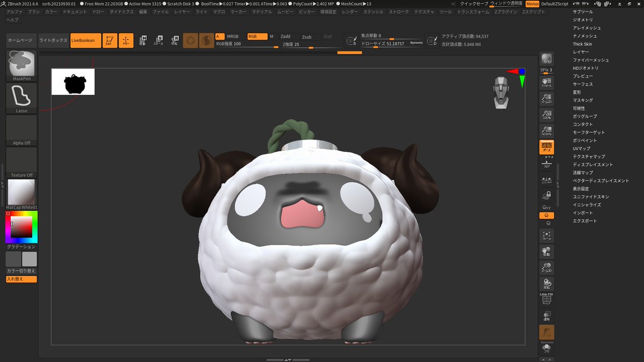Select the Rotate (回転) tool with R icon
Image resolution: width=644 pixels, height=362 pixels.
(175, 40)
